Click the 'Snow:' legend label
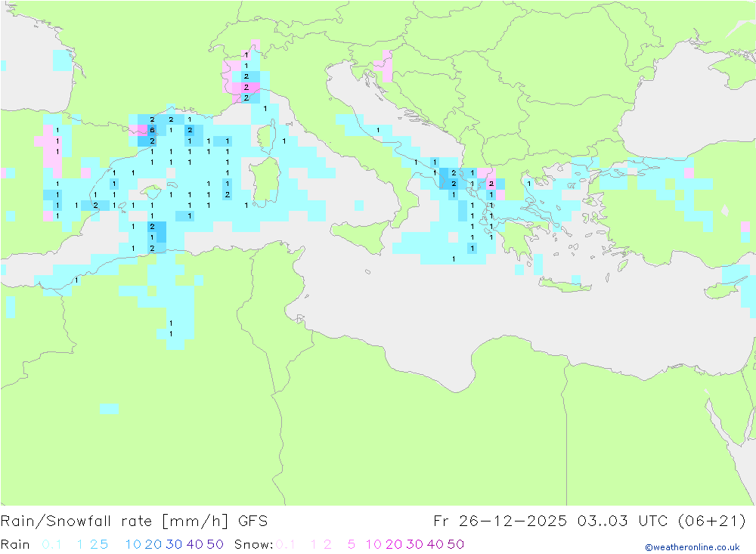 (253, 544)
